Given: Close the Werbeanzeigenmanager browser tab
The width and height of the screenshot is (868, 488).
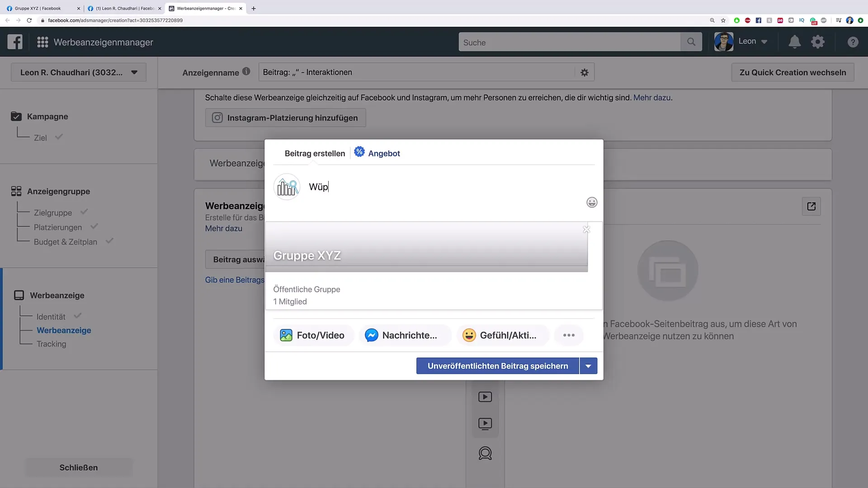Looking at the screenshot, I should [x=241, y=8].
